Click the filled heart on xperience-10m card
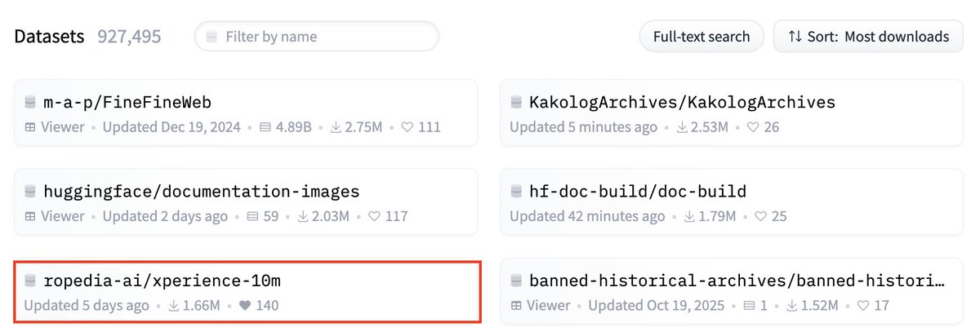The width and height of the screenshot is (980, 336). (x=243, y=306)
